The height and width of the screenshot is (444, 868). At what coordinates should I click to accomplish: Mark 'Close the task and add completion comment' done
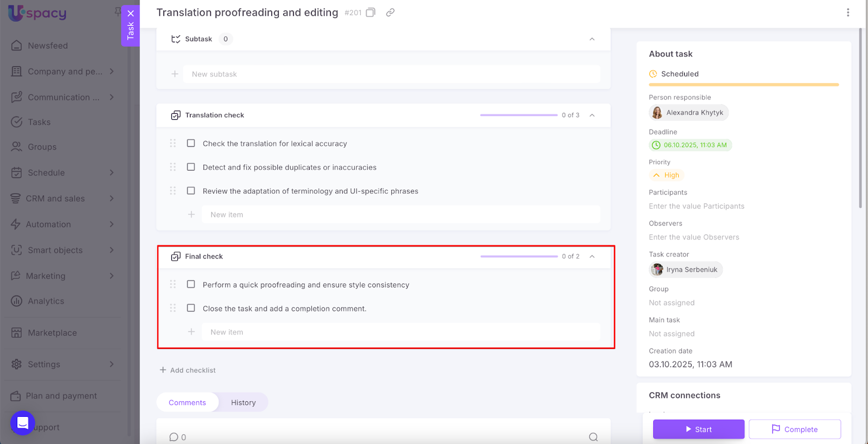pos(191,308)
